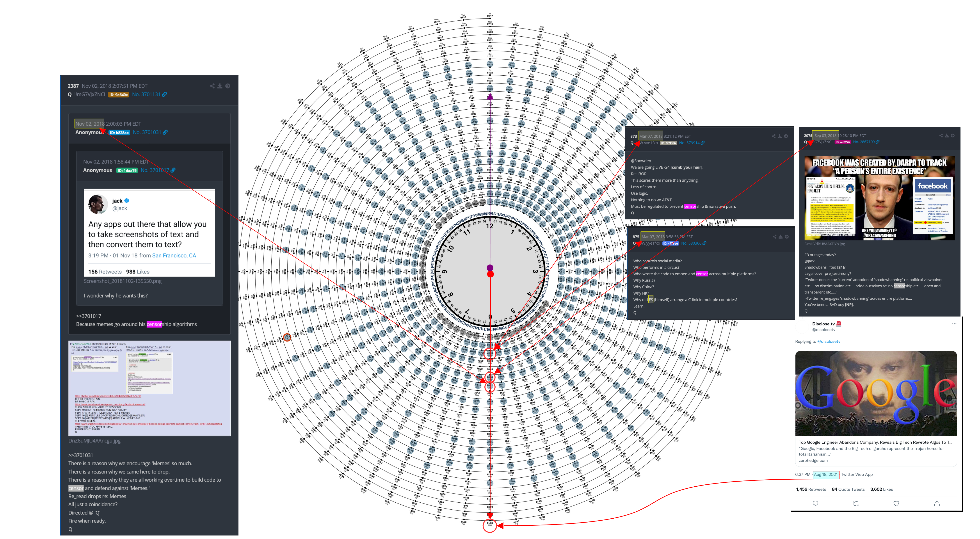980x539 pixels.
Task: Open post link No. 2867109
Action: click(x=864, y=142)
